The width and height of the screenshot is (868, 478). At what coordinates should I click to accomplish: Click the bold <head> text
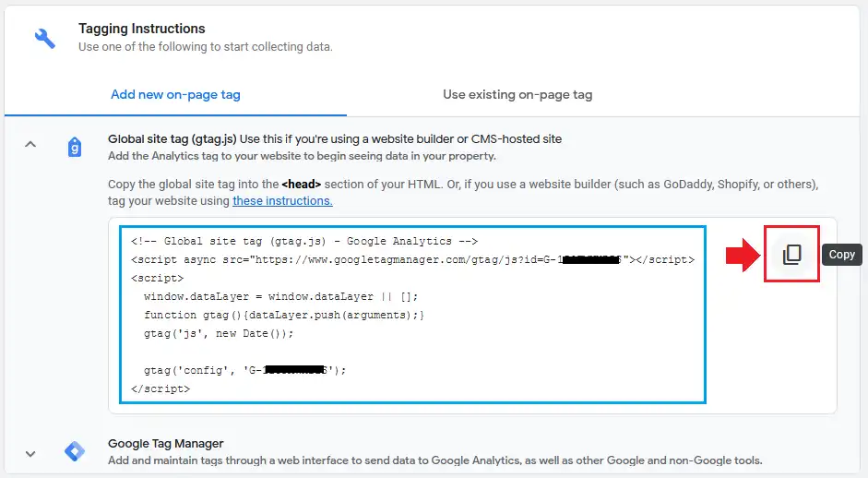(301, 185)
